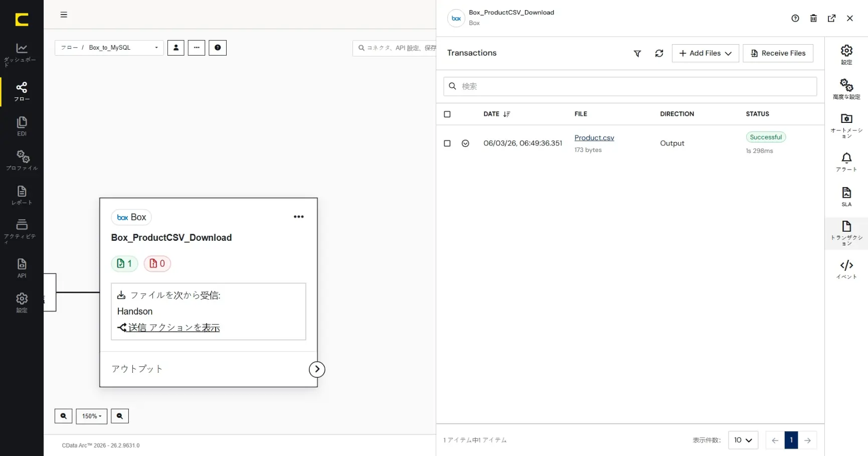
Task: Open the Events tab
Action: point(846,269)
